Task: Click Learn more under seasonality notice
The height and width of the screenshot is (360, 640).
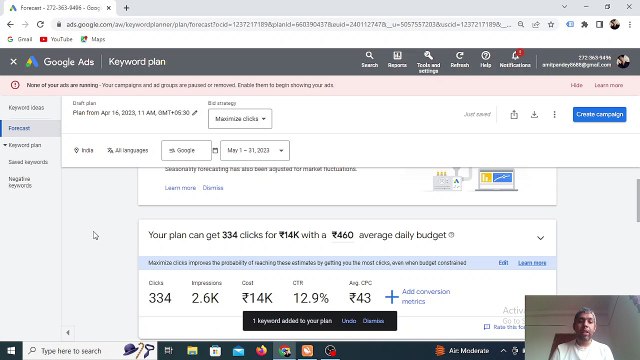Action: [x=180, y=188]
